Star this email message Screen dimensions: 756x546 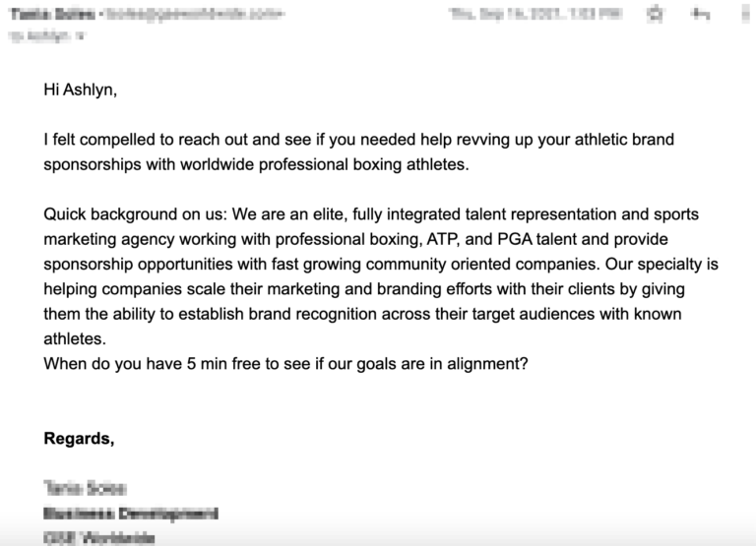tap(656, 14)
